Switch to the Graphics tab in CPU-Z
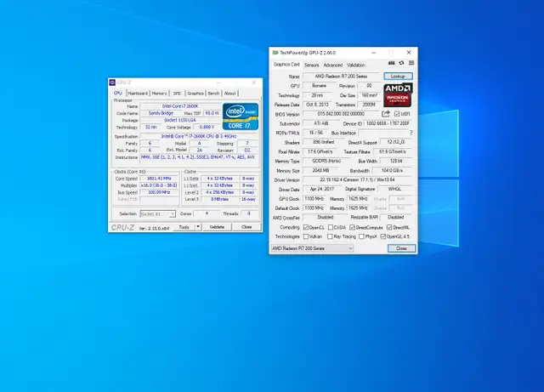The height and width of the screenshot is (392, 544). [x=195, y=94]
